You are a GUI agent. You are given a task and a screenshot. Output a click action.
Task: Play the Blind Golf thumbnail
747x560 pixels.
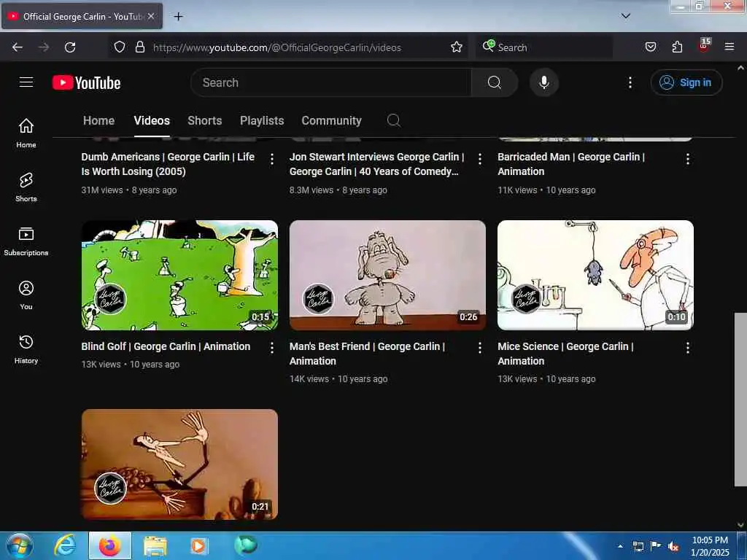(179, 275)
